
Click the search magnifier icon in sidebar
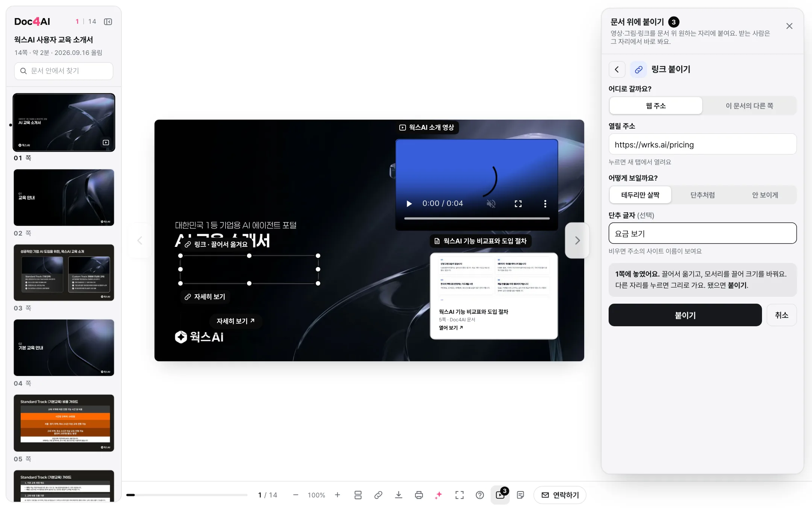click(23, 71)
